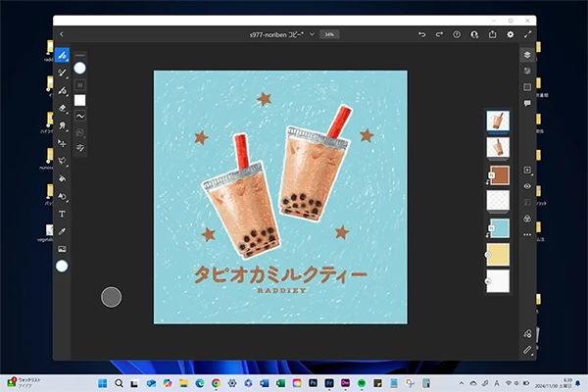Viewport: 588px width, 392px height.
Task: Select the Vector Brushes tool
Action: (x=63, y=90)
